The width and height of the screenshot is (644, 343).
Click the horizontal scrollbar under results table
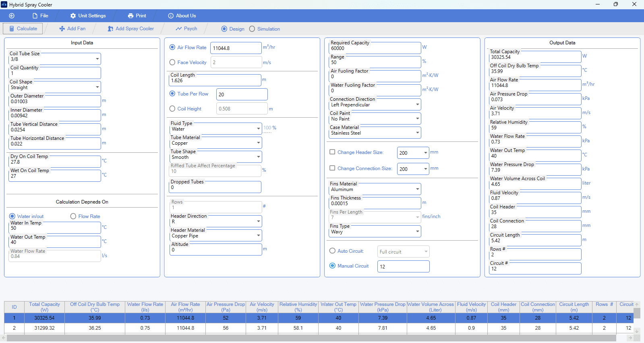click(x=311, y=338)
